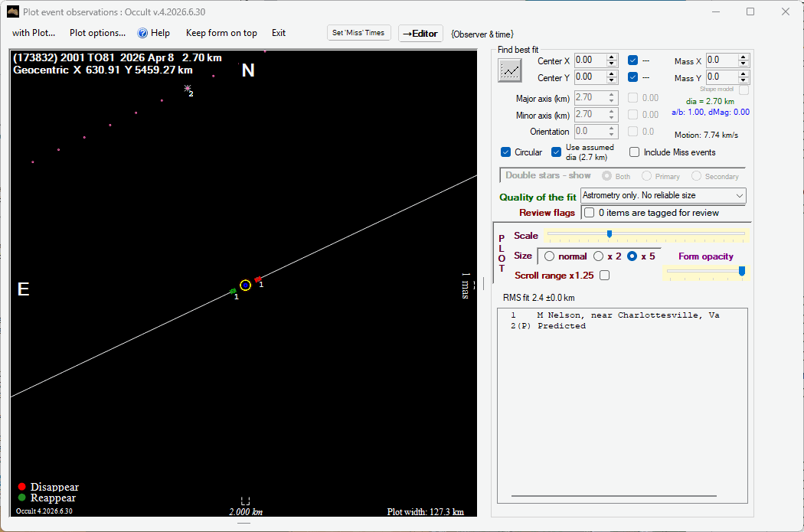
Task: Click the 'Plot width: 127.3 km' label
Action: pyautogui.click(x=425, y=511)
